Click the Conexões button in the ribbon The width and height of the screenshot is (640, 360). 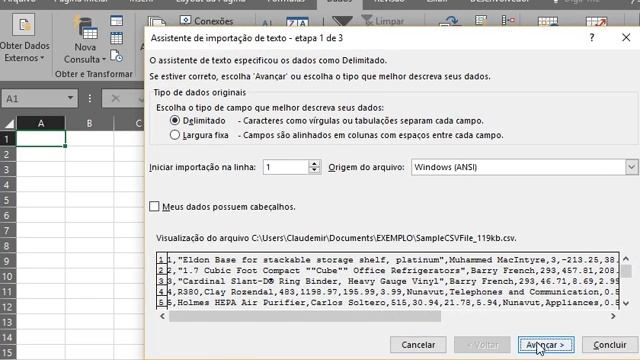click(207, 21)
